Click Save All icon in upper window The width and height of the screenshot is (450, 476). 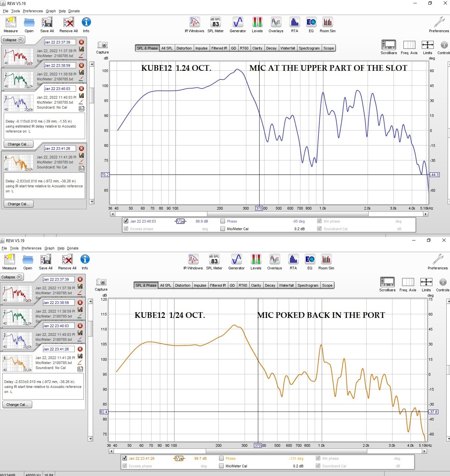click(x=47, y=22)
